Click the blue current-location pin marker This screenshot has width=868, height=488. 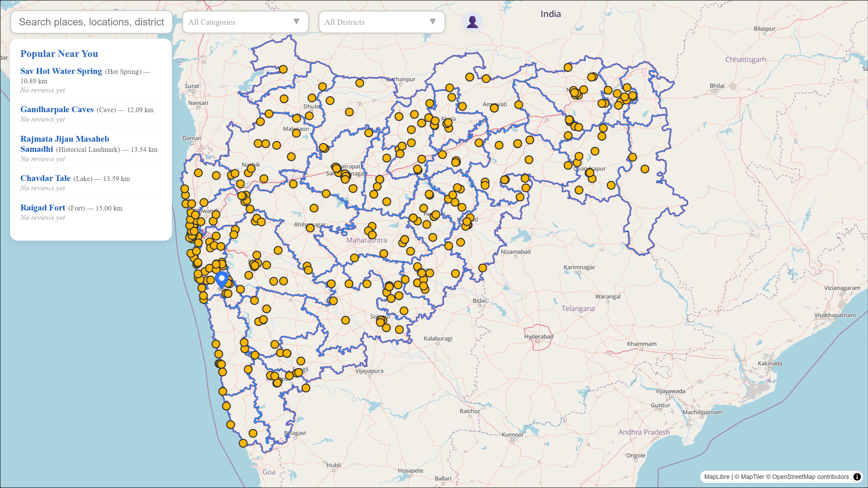[222, 280]
